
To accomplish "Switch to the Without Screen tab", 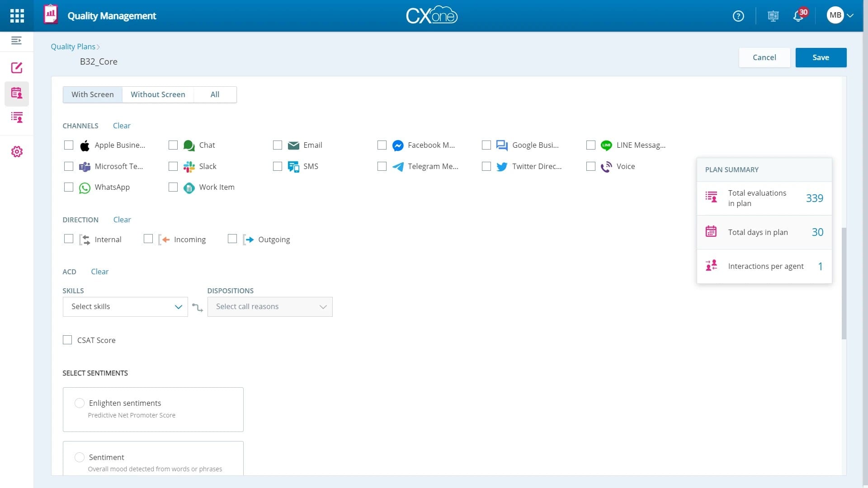I will pyautogui.click(x=158, y=94).
